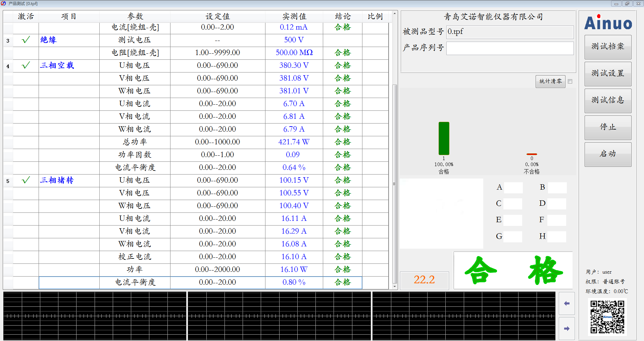The image size is (644, 341).
Task: Click the app icon in title bar
Action: tap(3, 3)
